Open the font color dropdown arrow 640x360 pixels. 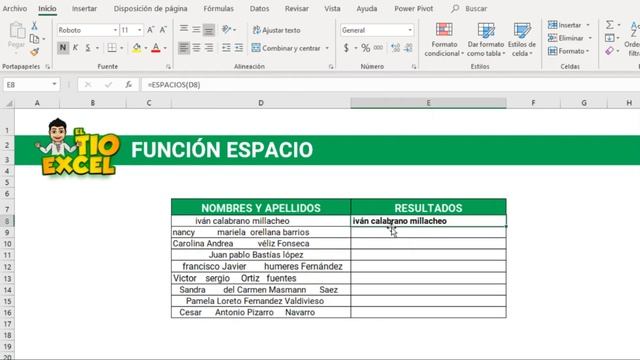[165, 48]
